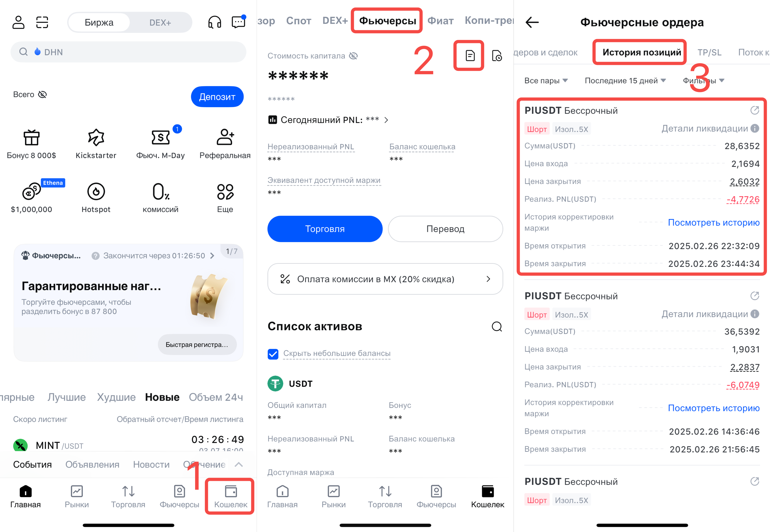
Task: Expand the Все пары dropdown
Action: click(x=546, y=81)
